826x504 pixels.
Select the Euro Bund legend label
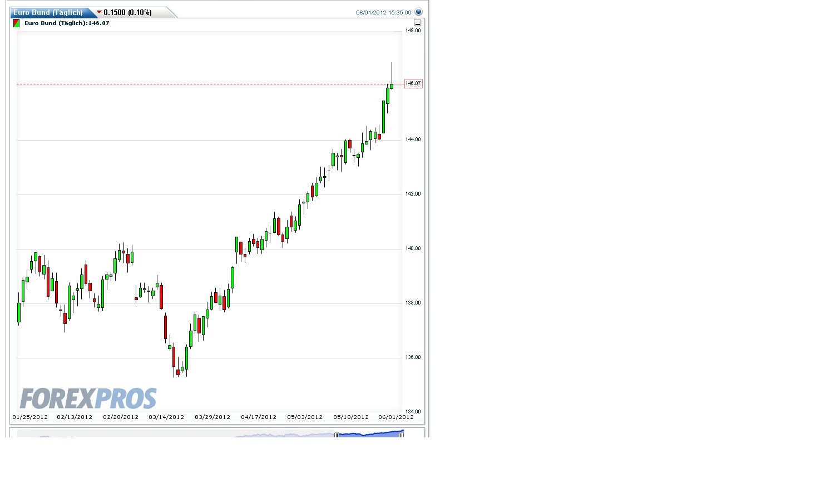tap(67, 23)
